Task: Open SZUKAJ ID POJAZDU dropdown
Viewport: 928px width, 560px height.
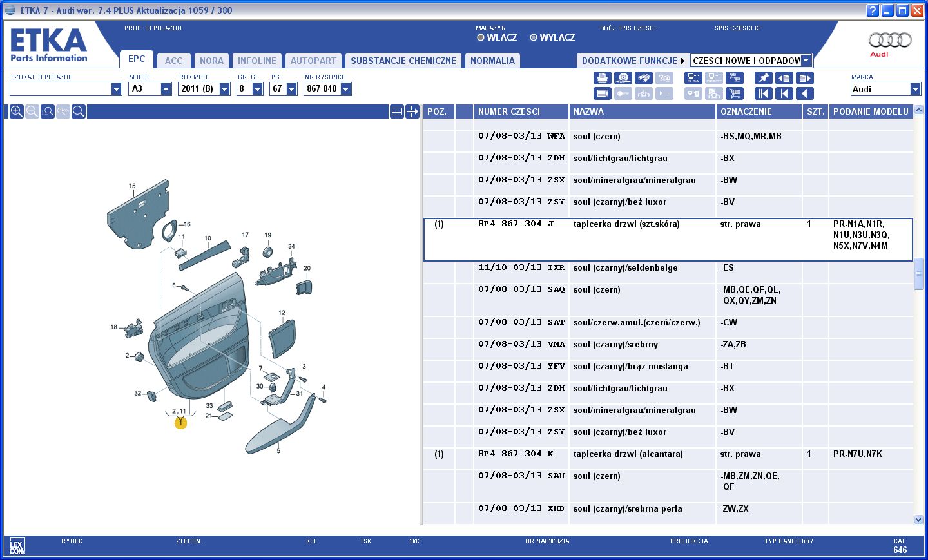Action: click(117, 89)
